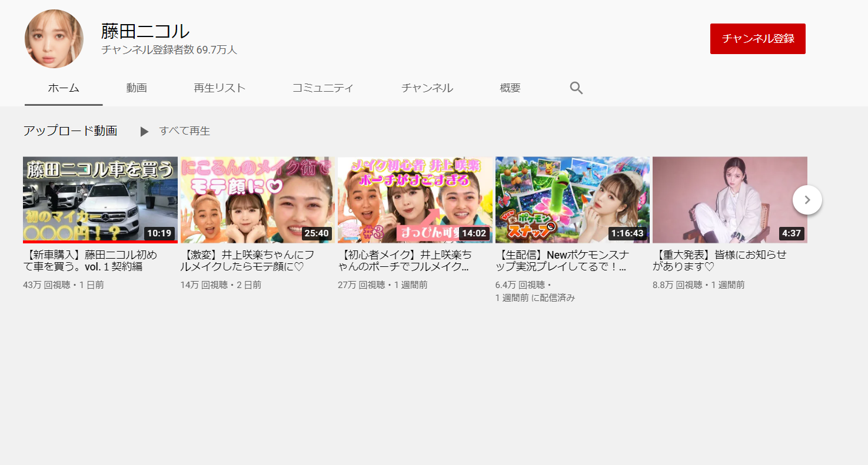The width and height of the screenshot is (868, 465).
Task: Click the 6.4万 回視聴 text
Action: 520,285
